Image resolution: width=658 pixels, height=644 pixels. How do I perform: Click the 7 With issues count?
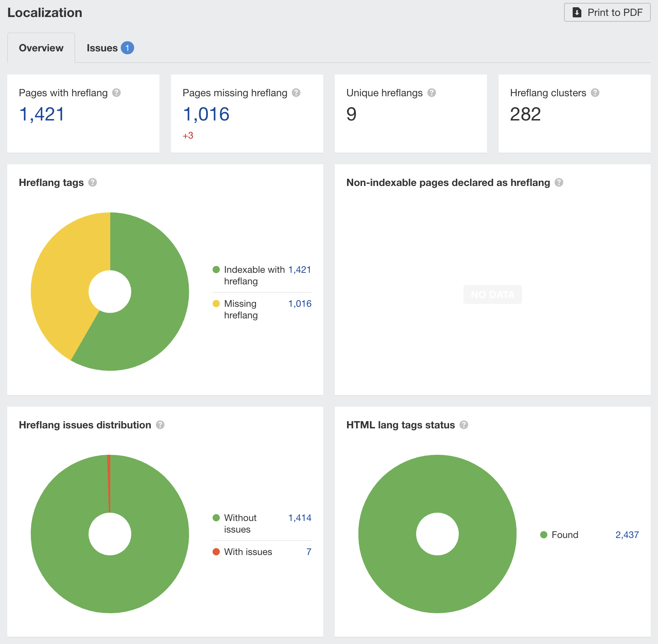click(x=309, y=552)
